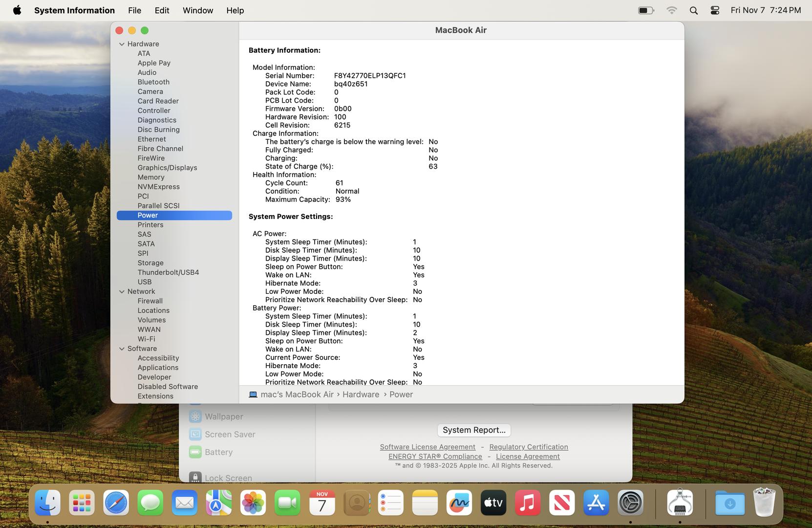Open the App Store dock icon
This screenshot has height=528, width=812.
pyautogui.click(x=596, y=503)
